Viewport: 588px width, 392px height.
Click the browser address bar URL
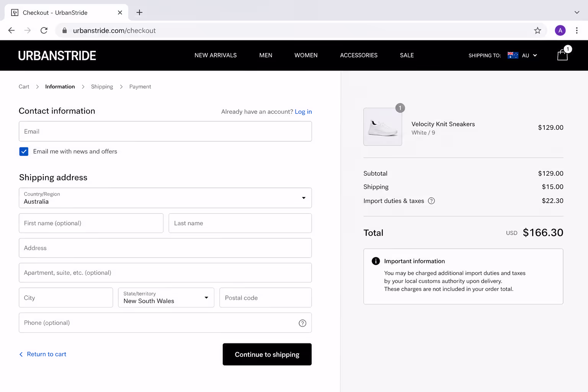tap(114, 31)
